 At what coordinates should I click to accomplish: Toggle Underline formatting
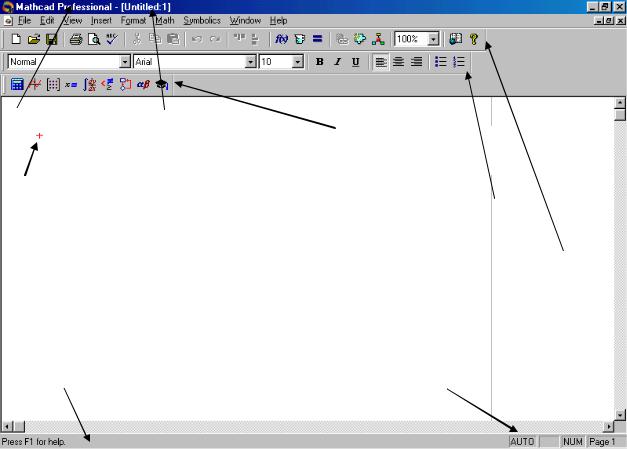tap(355, 62)
